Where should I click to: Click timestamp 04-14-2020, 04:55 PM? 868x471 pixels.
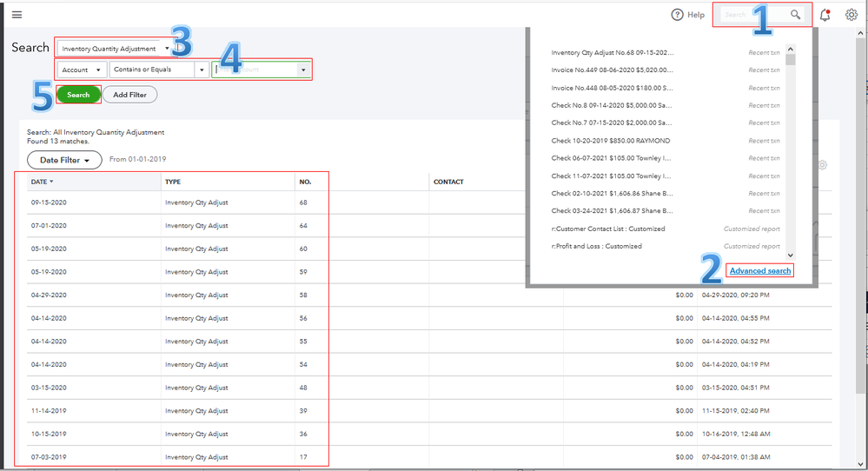[x=735, y=318]
